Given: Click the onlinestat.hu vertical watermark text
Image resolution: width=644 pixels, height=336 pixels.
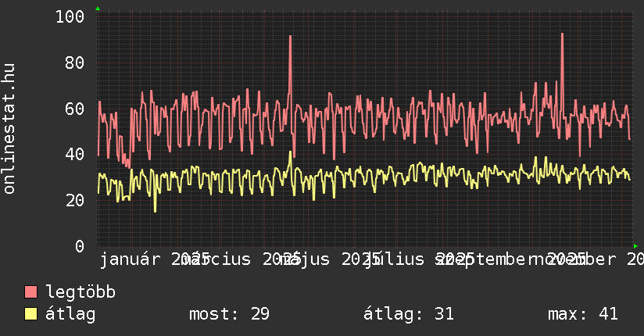Looking at the screenshot, I should coord(10,129).
